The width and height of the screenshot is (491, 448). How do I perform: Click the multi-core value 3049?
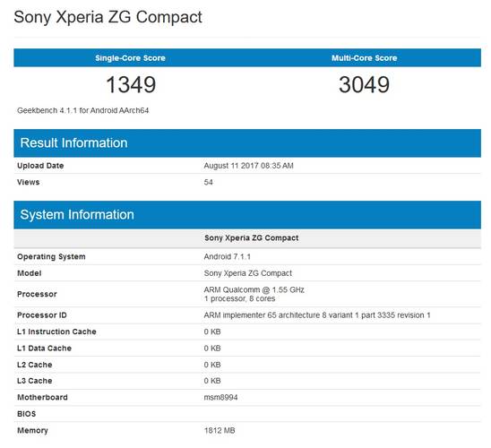click(x=364, y=85)
